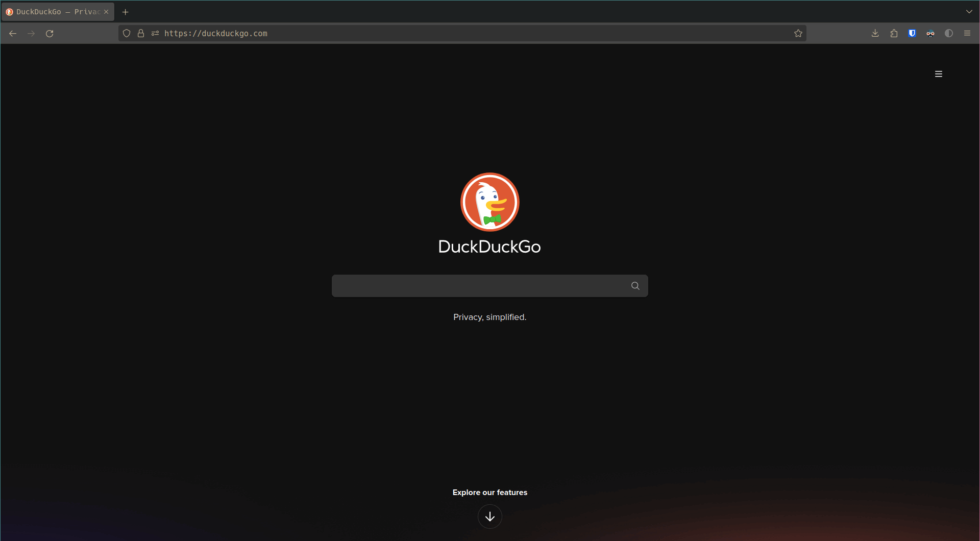Toggle the half-circle dark mode extension

[949, 34]
